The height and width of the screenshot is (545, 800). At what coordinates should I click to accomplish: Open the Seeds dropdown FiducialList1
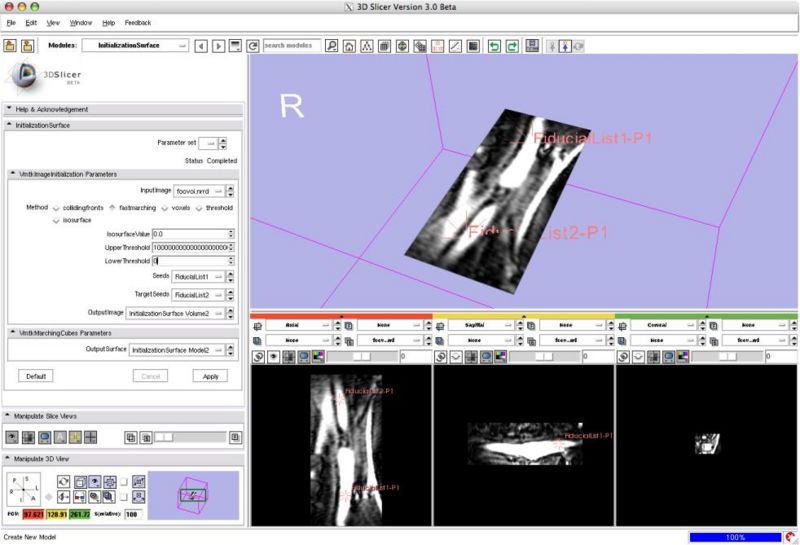pyautogui.click(x=198, y=277)
